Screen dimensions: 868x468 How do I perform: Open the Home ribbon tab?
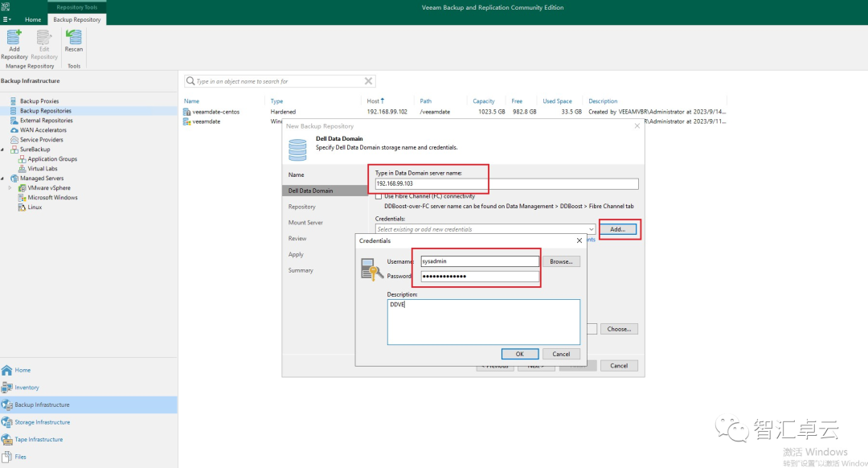(32, 18)
